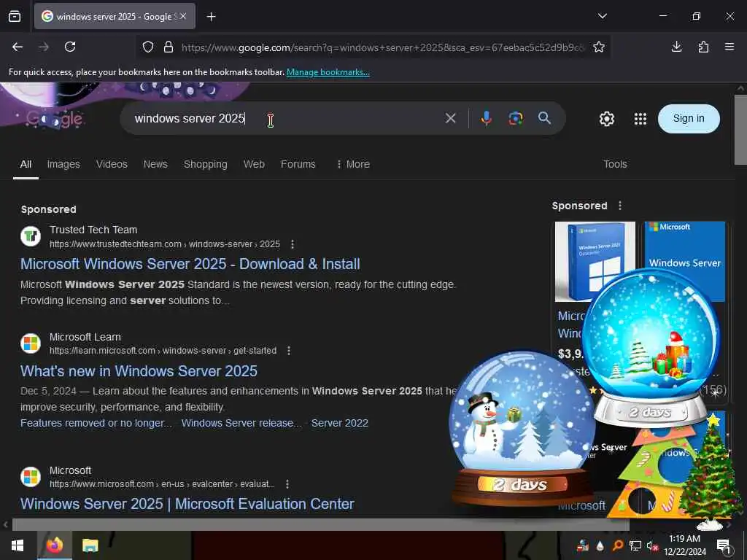Open the sidebar Sponsored three-dot menu
Image resolution: width=747 pixels, height=560 pixels.
pyautogui.click(x=620, y=206)
